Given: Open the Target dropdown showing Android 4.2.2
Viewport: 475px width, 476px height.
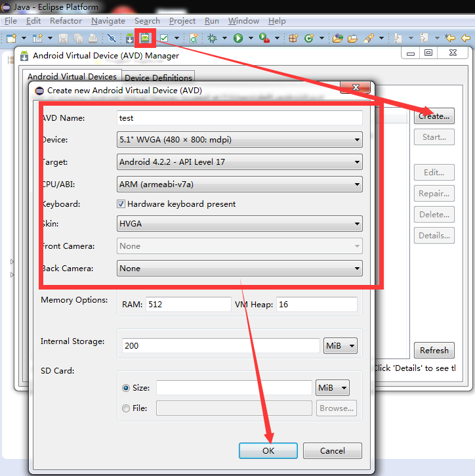Looking at the screenshot, I should point(239,162).
